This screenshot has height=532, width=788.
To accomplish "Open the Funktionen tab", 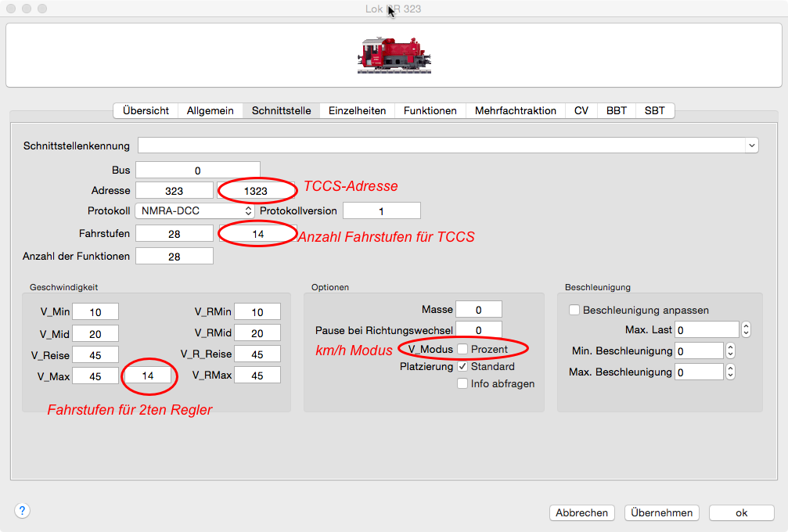I will coord(430,110).
